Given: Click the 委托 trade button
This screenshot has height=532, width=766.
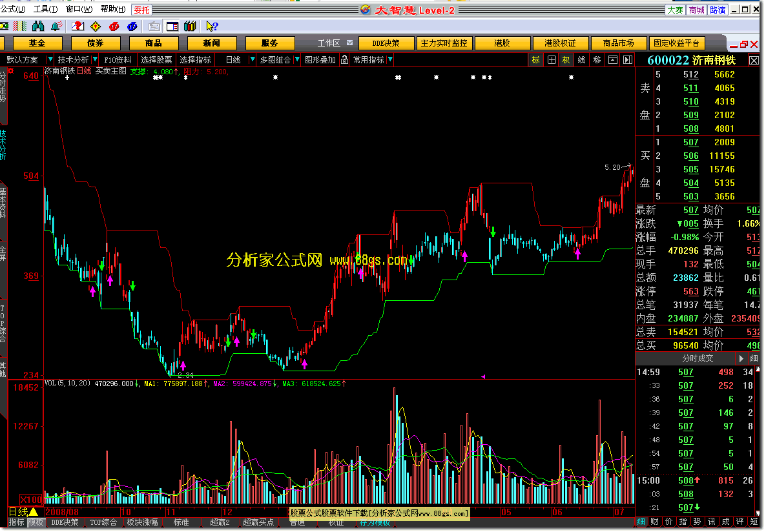Looking at the screenshot, I should coord(141,10).
